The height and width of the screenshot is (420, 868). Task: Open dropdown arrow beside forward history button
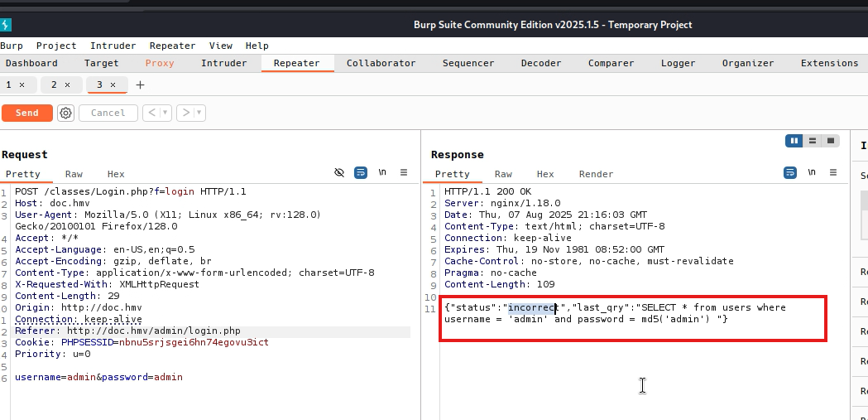point(199,113)
